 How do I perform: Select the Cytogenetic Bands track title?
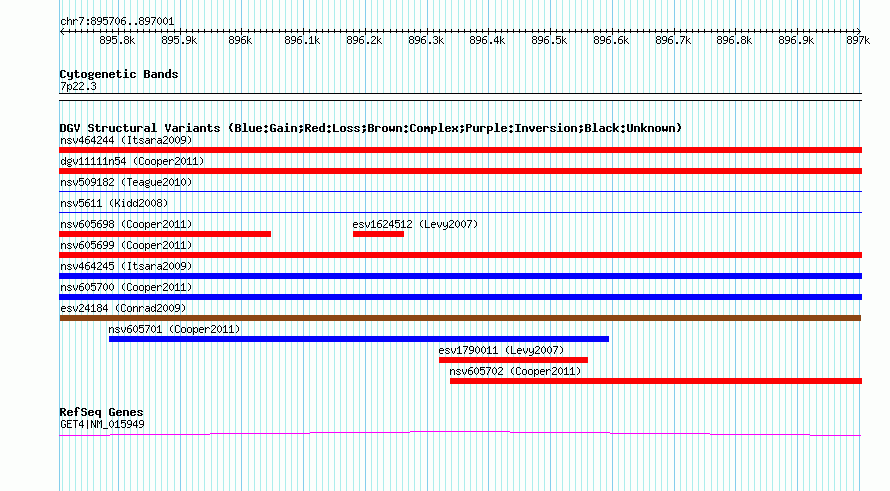[119, 74]
